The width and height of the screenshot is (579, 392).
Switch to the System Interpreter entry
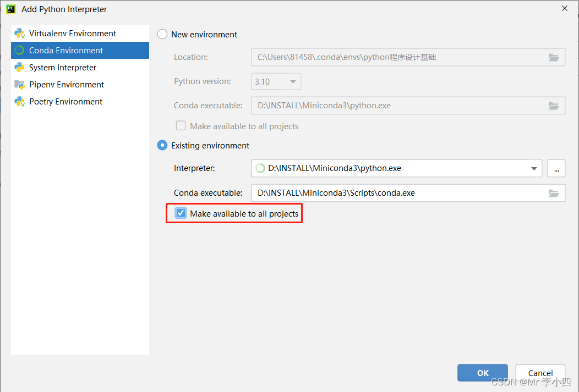click(x=63, y=68)
